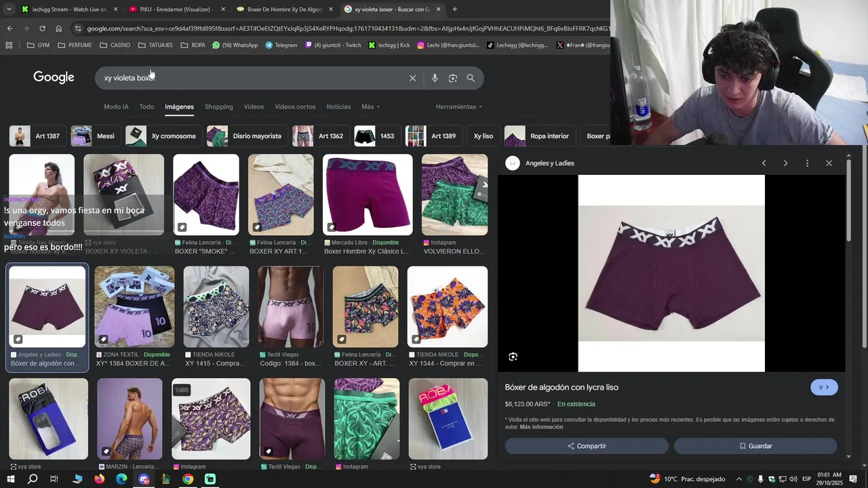Go to Google home via logo
The width and height of the screenshot is (868, 488).
pos(54,77)
